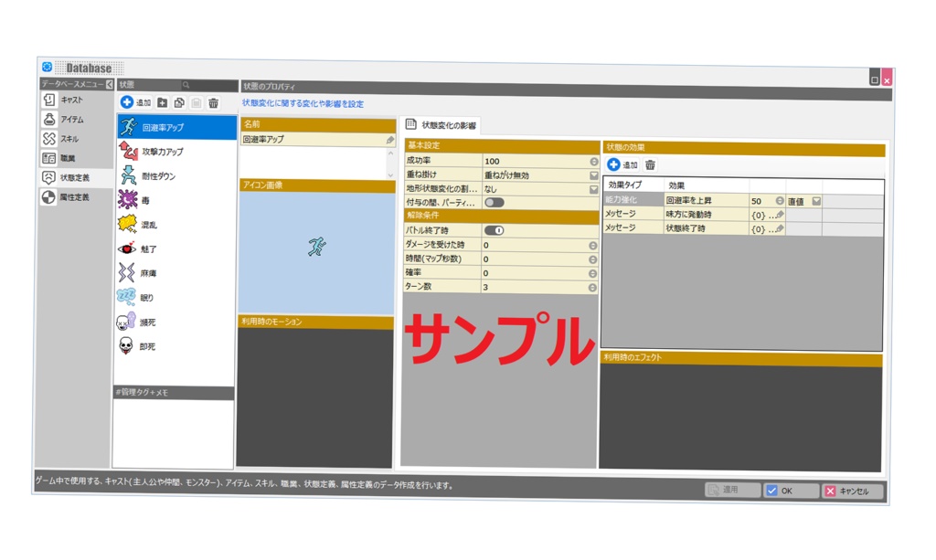Select the 回避率アップ state
Viewport: 936px width, 560px height.
pyautogui.click(x=177, y=127)
